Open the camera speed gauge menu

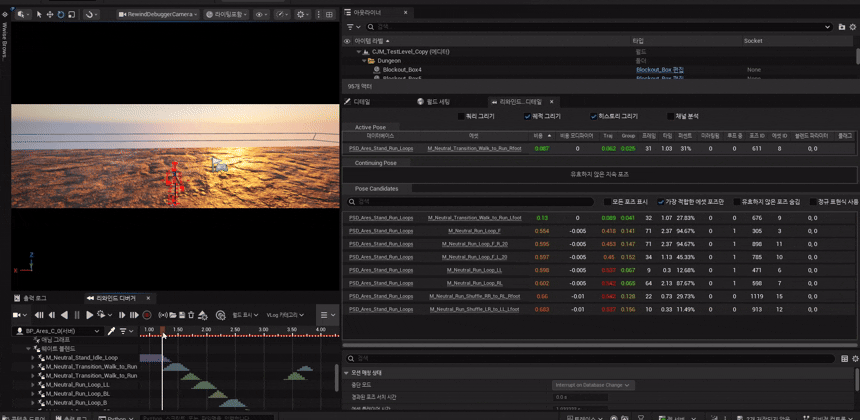pos(282,15)
